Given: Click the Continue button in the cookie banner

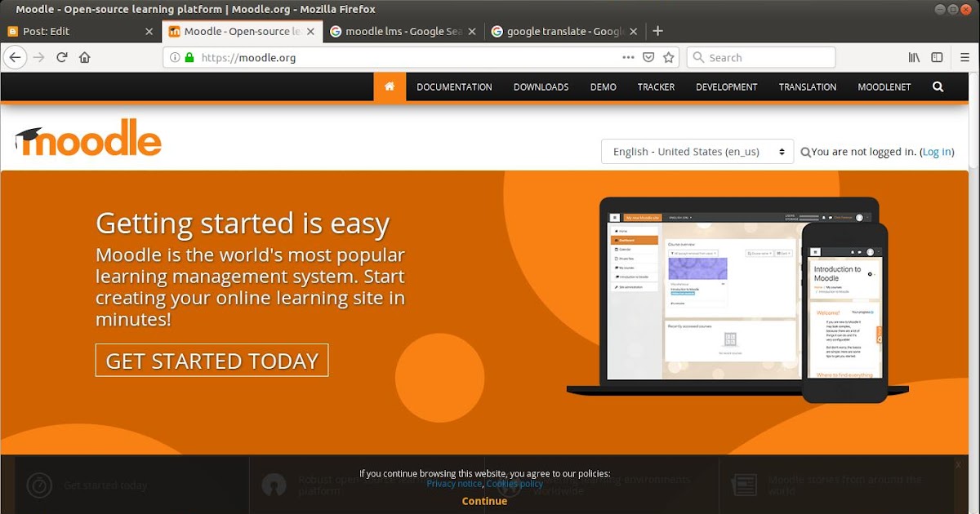Looking at the screenshot, I should pyautogui.click(x=483, y=500).
